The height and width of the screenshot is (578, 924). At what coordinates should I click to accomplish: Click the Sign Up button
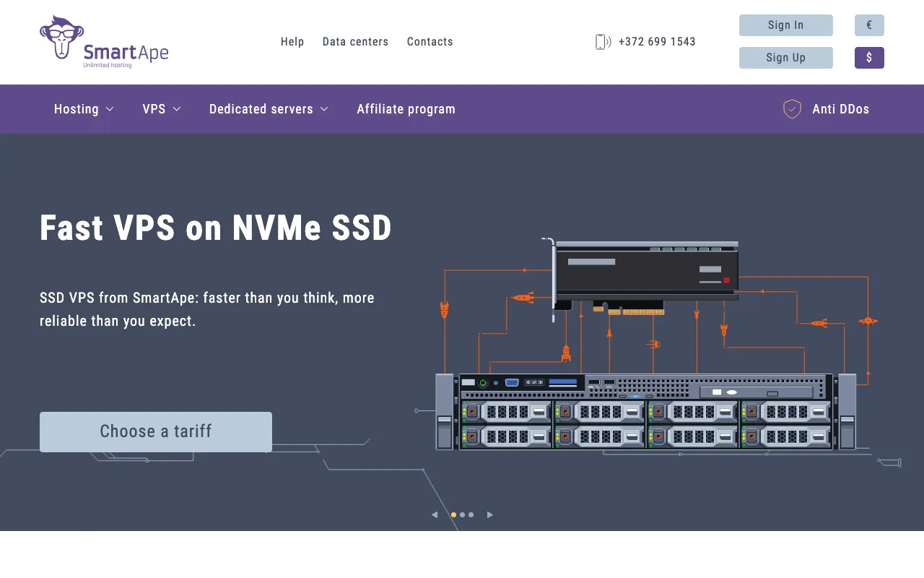[786, 58]
